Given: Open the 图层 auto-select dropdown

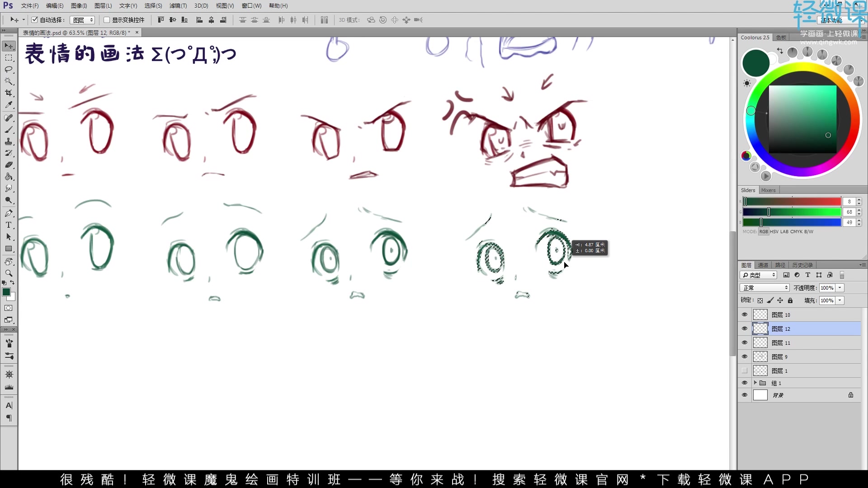Looking at the screenshot, I should (83, 20).
